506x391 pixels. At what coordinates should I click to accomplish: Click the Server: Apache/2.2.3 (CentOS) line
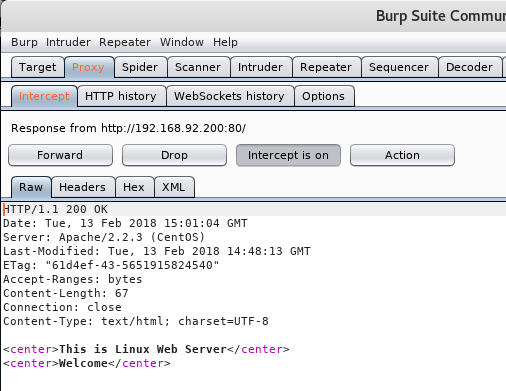(x=104, y=237)
